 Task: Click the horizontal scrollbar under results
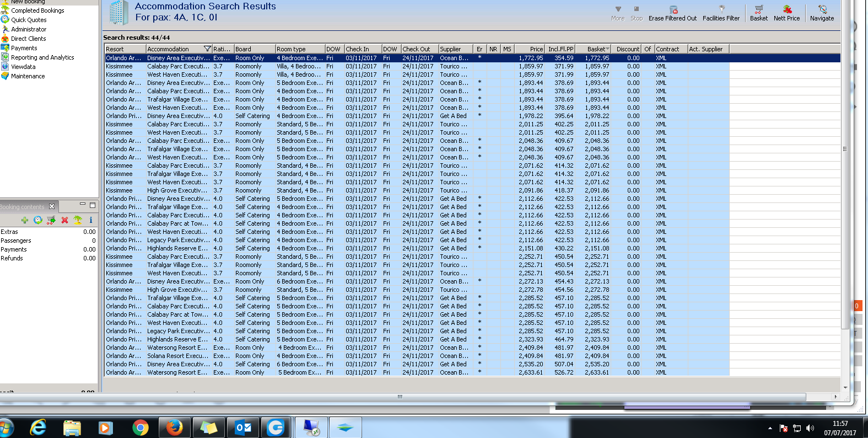point(400,397)
